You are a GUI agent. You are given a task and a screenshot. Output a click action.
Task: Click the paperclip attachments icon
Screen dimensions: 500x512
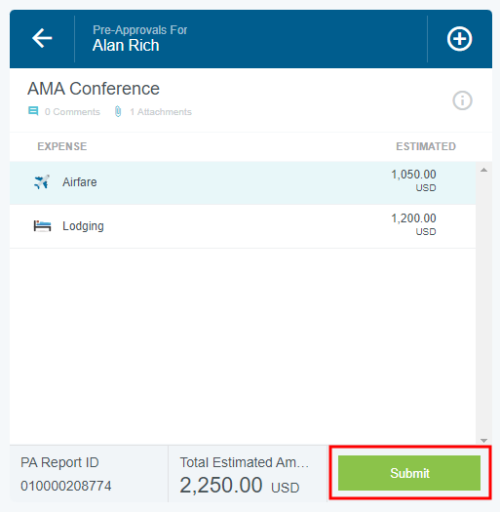coord(118,111)
